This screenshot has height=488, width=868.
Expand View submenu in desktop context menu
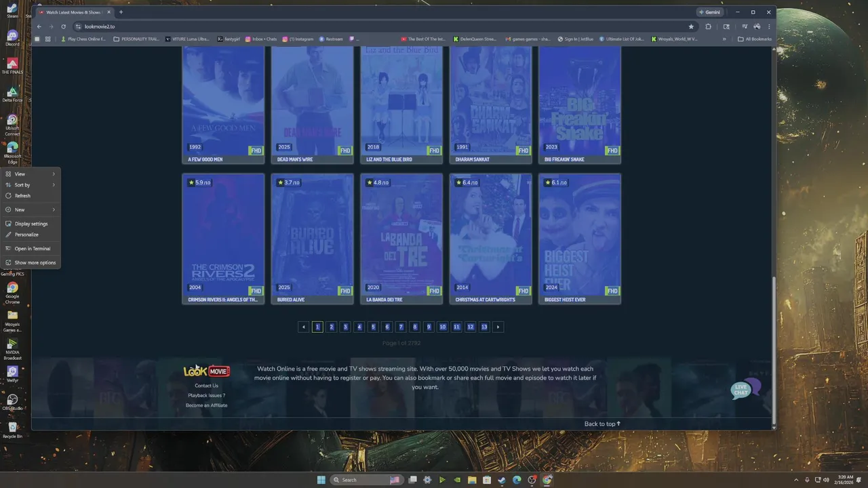31,174
